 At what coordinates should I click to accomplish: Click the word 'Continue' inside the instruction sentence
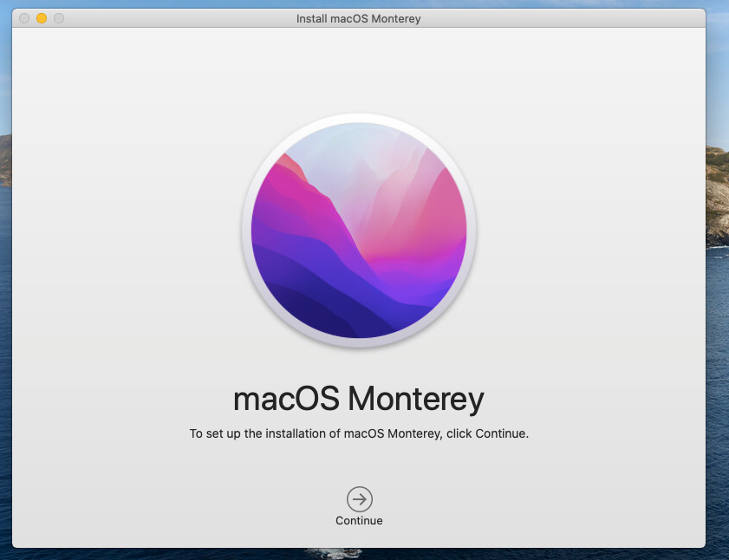point(499,433)
